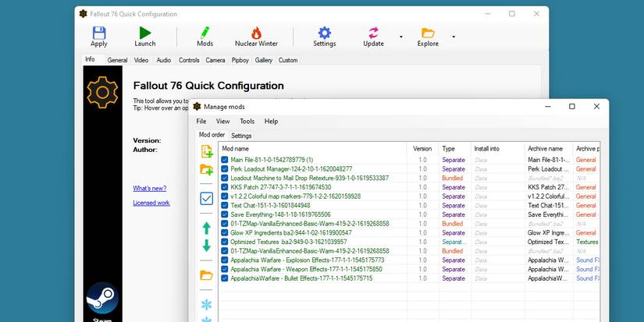Toggle the Text Chat mod checkbox
The height and width of the screenshot is (322, 644).
[225, 205]
